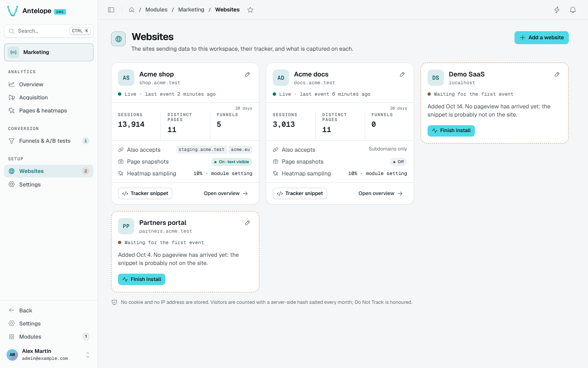Star the Websites page as favorite
Viewport: 588px width, 368px height.
(x=250, y=10)
